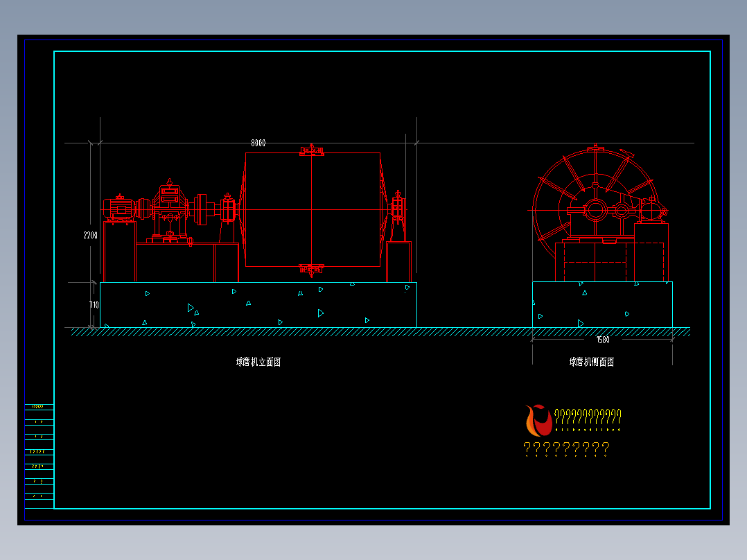Screen dimensions: 747x560
Task: Select the coupling between reducer and drum
Action: [x=201, y=209]
